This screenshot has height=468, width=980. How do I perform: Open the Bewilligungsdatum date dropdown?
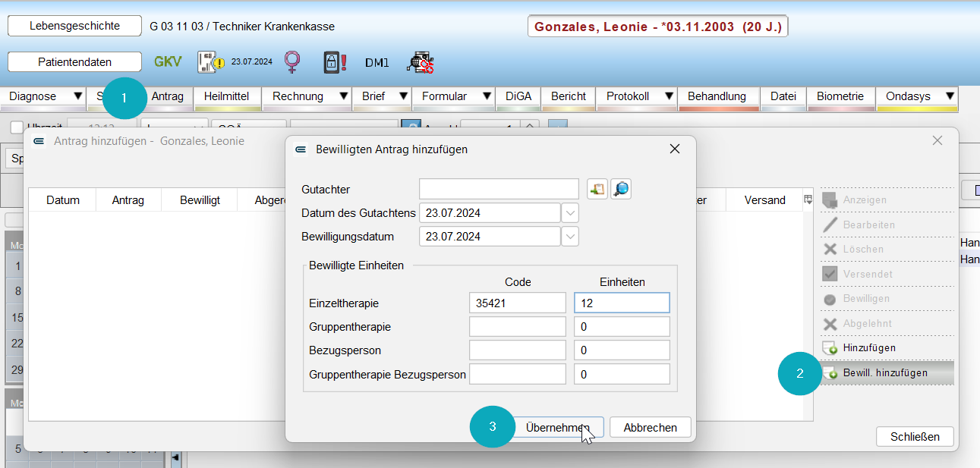[570, 237]
